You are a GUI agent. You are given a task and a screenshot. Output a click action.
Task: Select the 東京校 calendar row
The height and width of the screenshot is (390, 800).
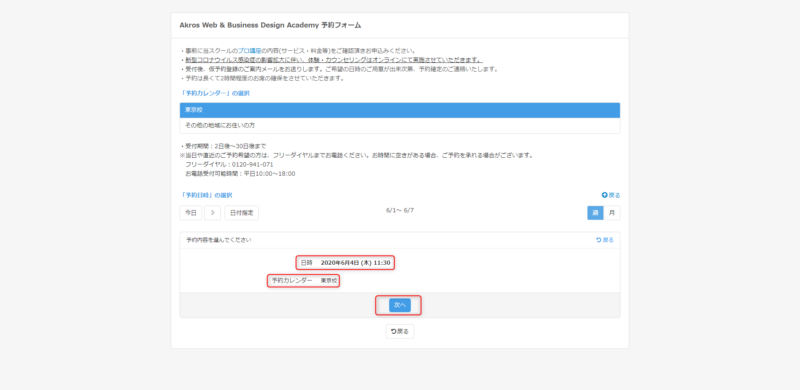399,110
